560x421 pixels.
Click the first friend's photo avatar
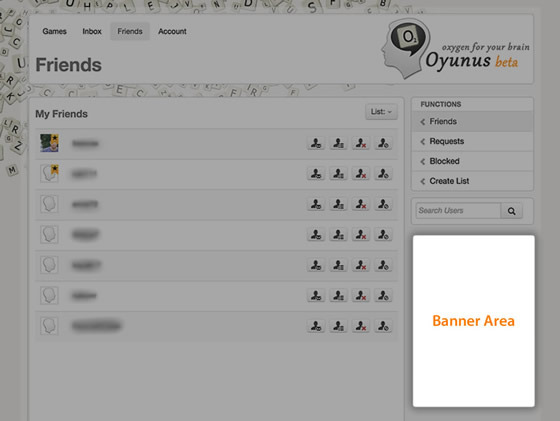coord(49,143)
